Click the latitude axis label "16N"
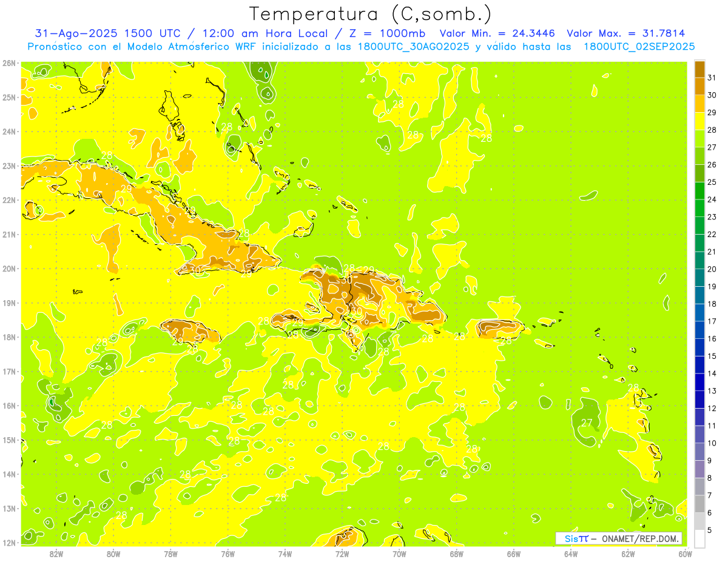Screen dimensions: 728x562 click(9, 406)
